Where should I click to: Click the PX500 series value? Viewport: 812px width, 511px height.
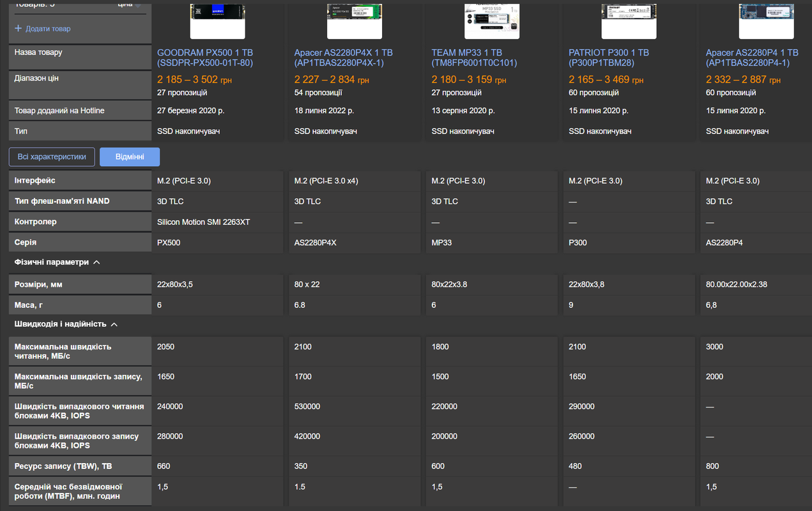tap(169, 243)
